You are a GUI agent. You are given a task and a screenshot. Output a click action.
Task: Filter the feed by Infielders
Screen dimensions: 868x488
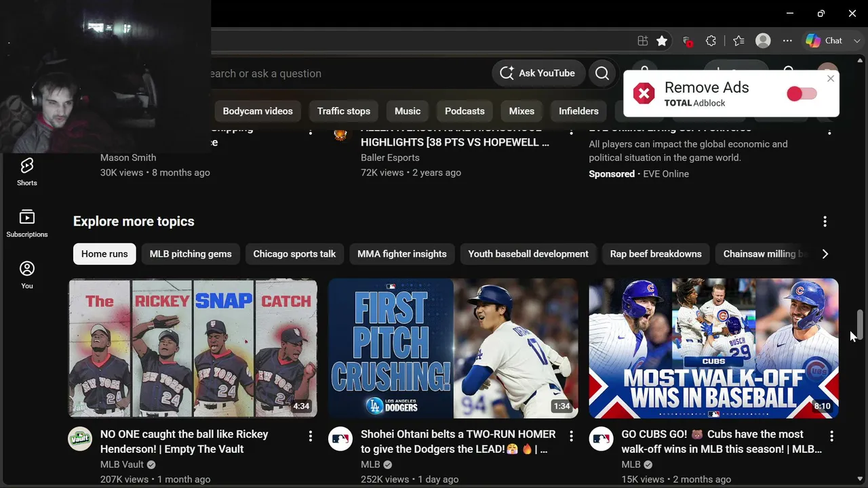point(578,111)
